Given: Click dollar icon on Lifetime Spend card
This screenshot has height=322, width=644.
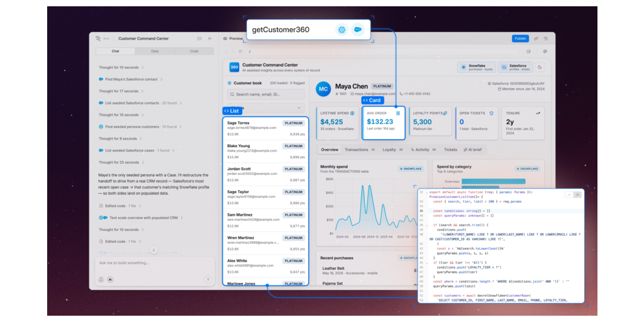Looking at the screenshot, I should coord(352,113).
